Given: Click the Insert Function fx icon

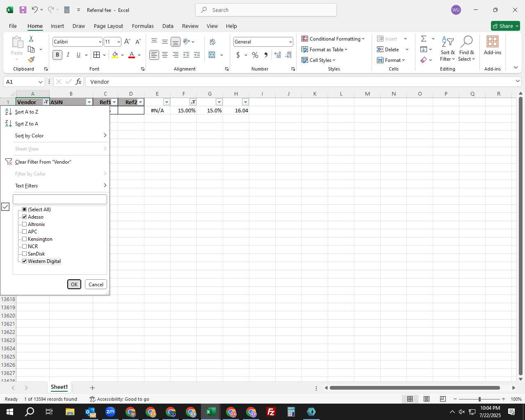Looking at the screenshot, I should coord(78,82).
